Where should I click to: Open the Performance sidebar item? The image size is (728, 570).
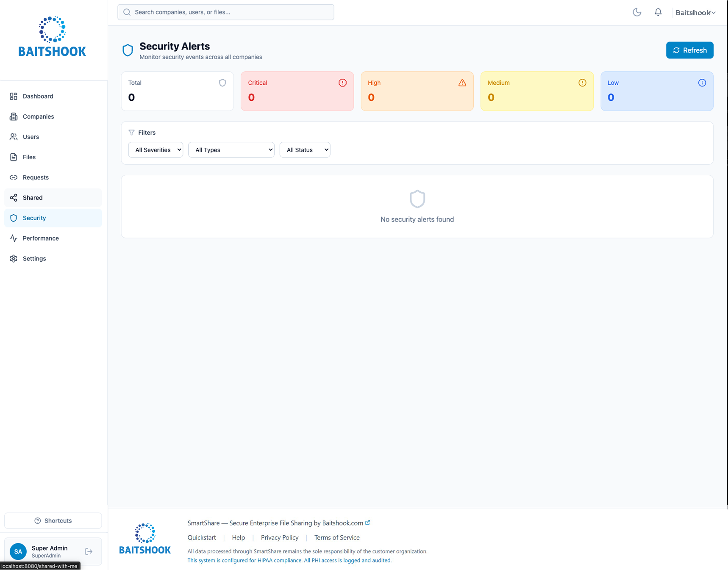pos(41,238)
